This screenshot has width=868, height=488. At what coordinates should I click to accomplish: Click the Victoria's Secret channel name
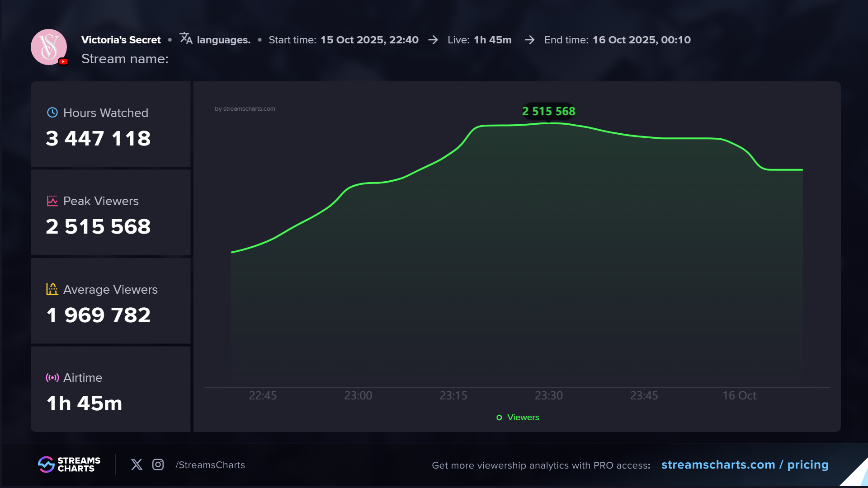pyautogui.click(x=121, y=40)
